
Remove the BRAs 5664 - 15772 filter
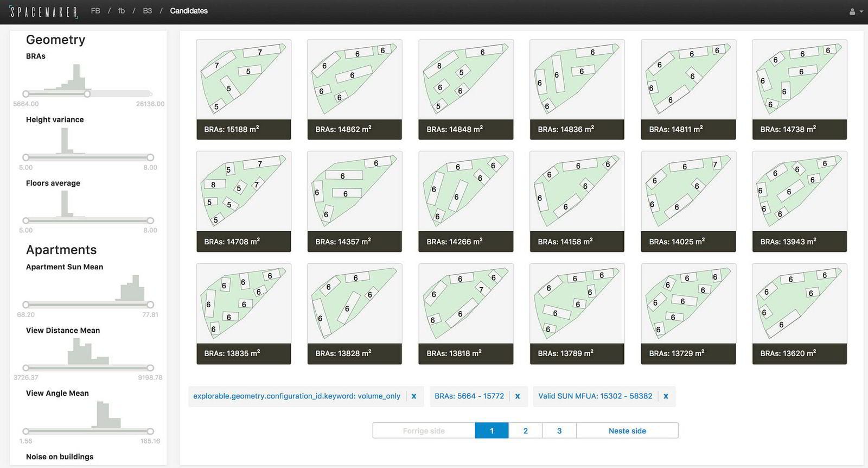[x=518, y=396]
